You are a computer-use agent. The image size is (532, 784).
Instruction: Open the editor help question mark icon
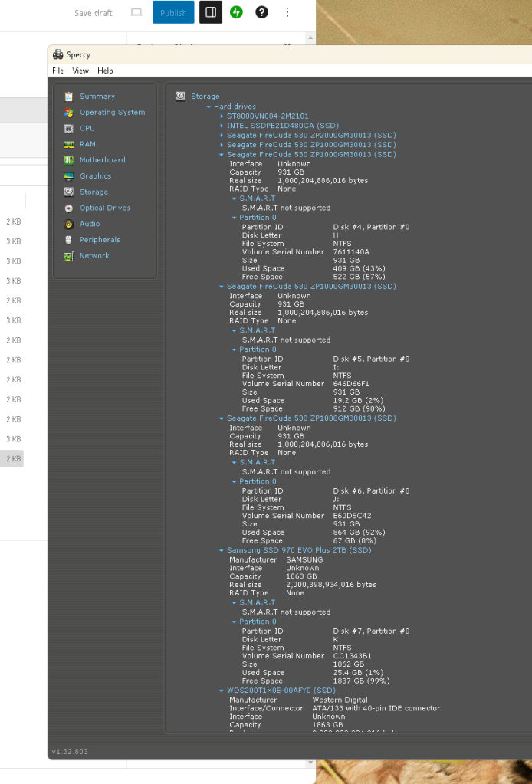261,12
